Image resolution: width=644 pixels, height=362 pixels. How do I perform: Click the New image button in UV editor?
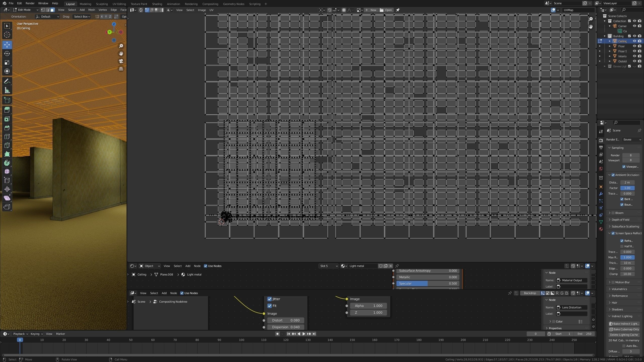[371, 10]
